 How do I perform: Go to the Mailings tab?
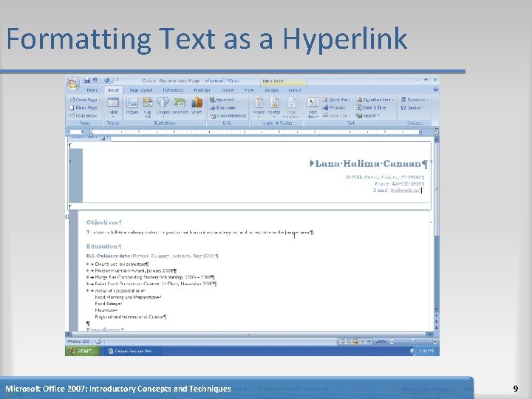202,90
